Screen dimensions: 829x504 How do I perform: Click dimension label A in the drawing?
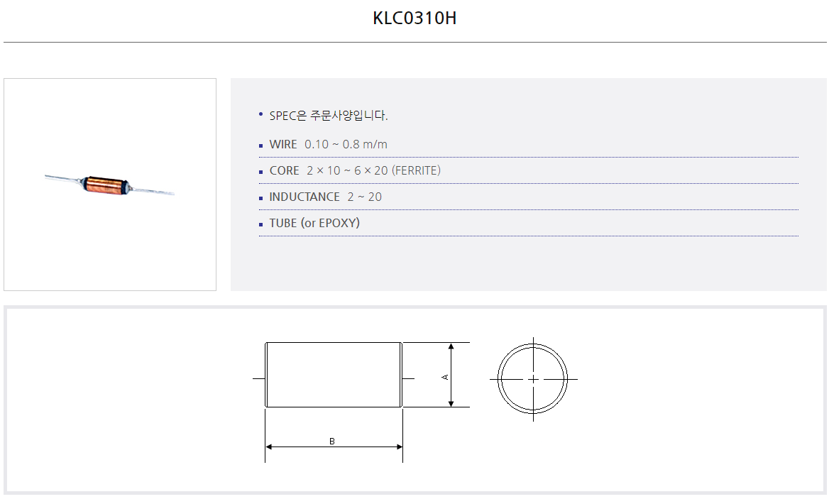[x=445, y=377]
